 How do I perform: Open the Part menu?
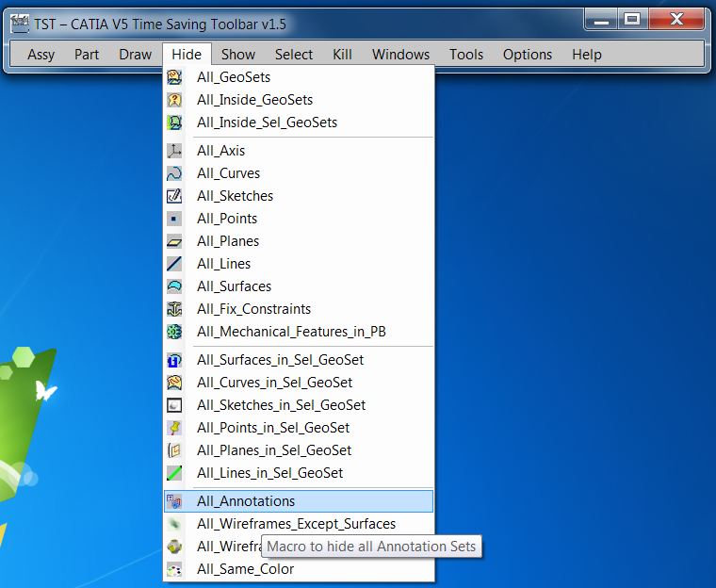[87, 55]
